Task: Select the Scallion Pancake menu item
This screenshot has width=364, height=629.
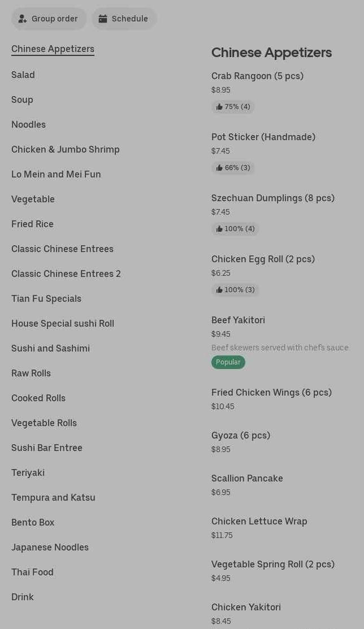Action: pyautogui.click(x=247, y=479)
